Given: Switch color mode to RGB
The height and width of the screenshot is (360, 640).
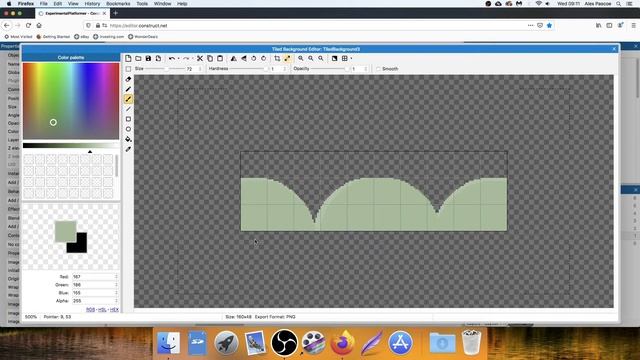Looking at the screenshot, I should pos(90,310).
